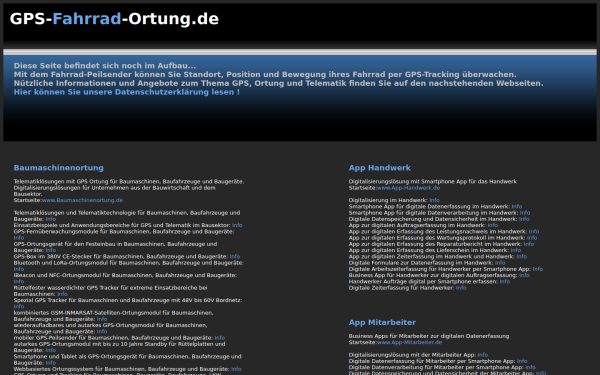Select text 'Diese Seite befindet sich noch im Aufbau...'

[x=105, y=66]
